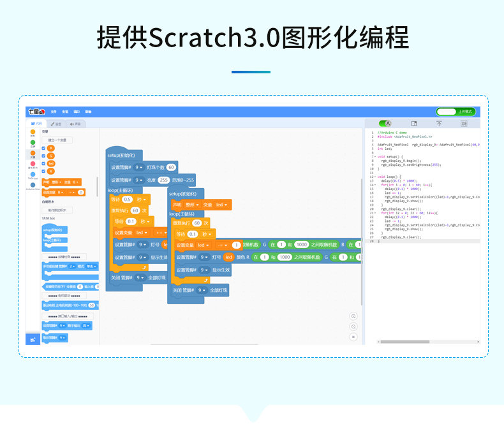Click the palette 按键是否按下 hexagon block
This screenshot has width=504, height=440.
pyautogui.click(x=70, y=286)
